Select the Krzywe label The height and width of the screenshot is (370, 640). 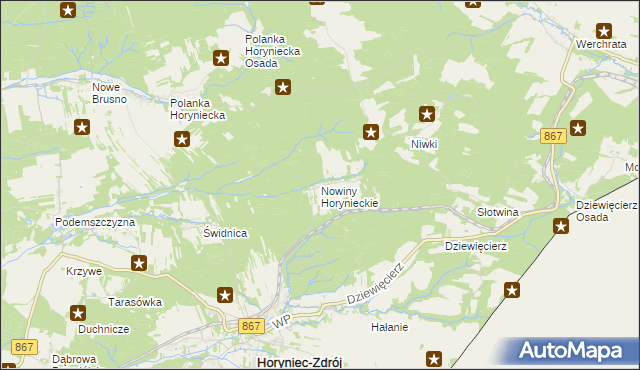[84, 271]
